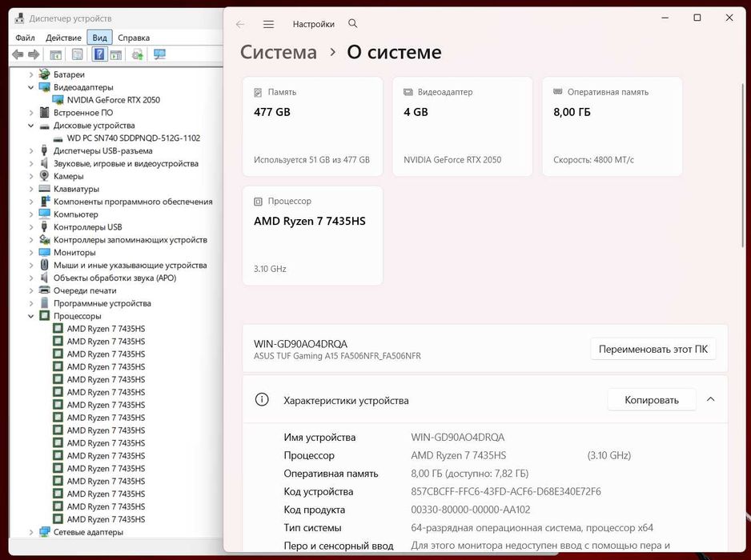
Task: Click the Клавиатуры keyboard icon
Action: 45,189
